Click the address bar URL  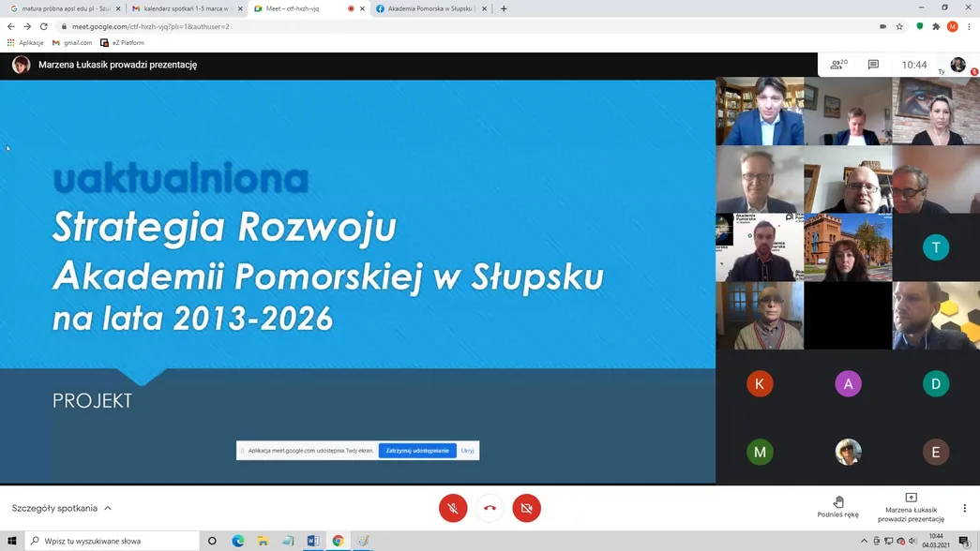pyautogui.click(x=151, y=26)
